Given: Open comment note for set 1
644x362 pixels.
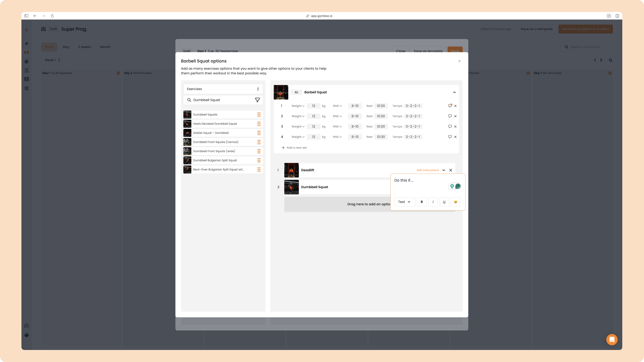Looking at the screenshot, I should pyautogui.click(x=450, y=106).
